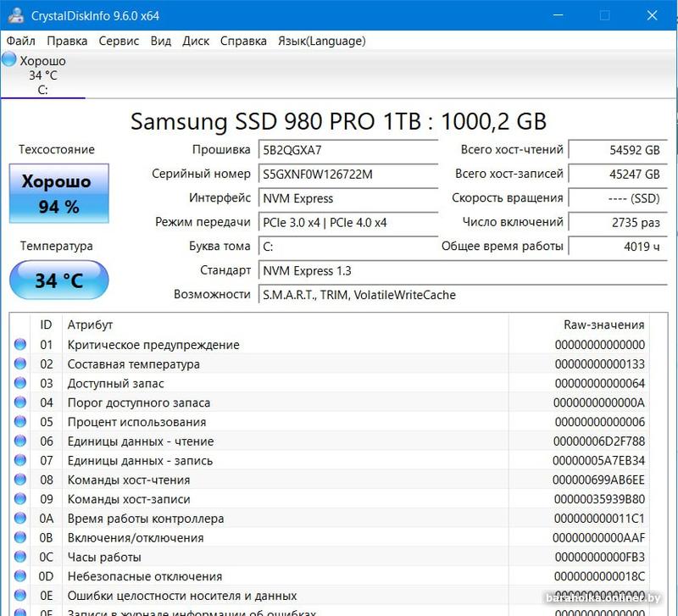Click status orb of Время работы контроллера row

coord(20,518)
